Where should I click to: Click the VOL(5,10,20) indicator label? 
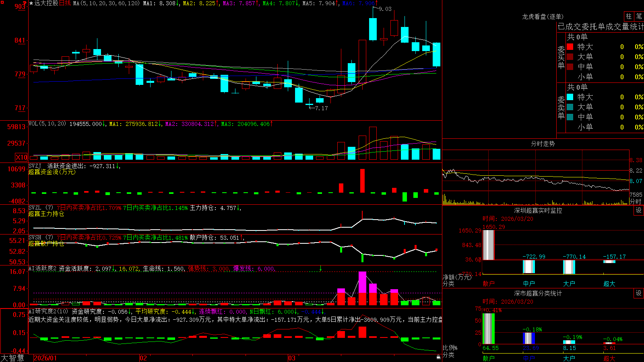tap(47, 124)
